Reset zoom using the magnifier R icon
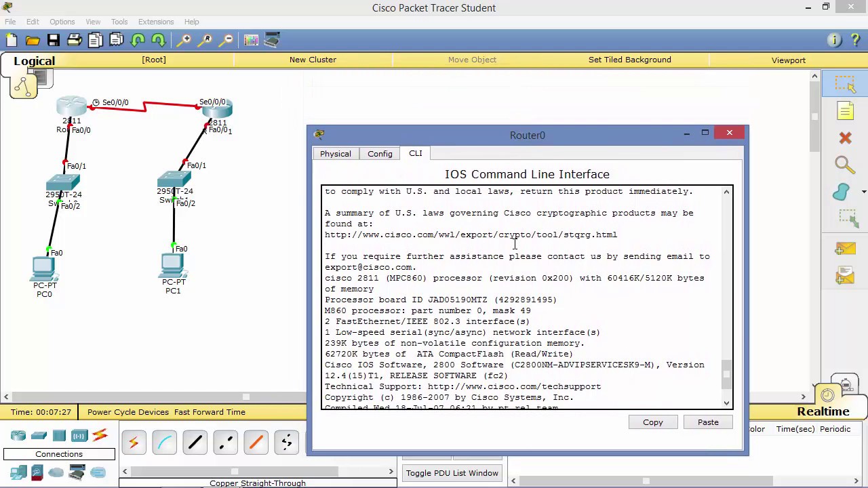 205,40
